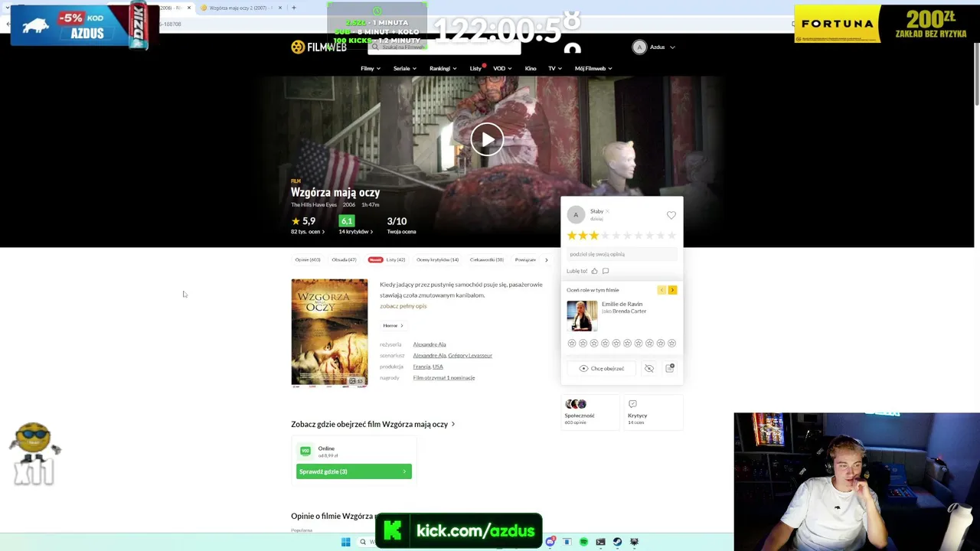
Task: Remove the Słaby rating with the x
Action: pos(608,211)
